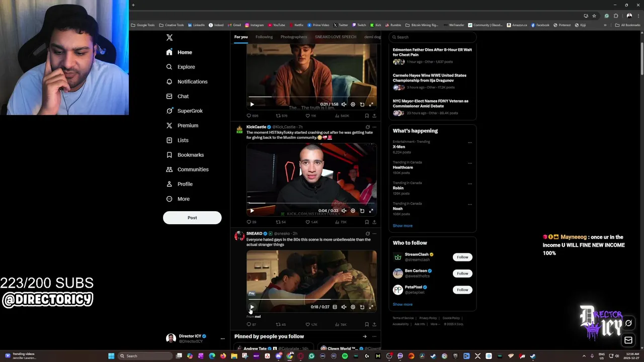Toggle captions on the SNEAKO video
Screen dimensions: 644x362
coord(335,307)
